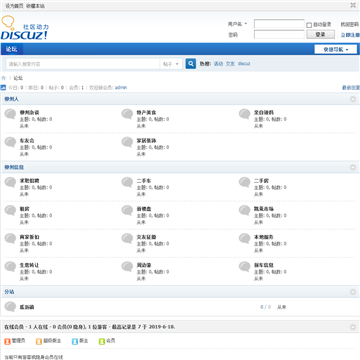This screenshot has height=360, width=360.
Task: Enable the 自动登录 auto-login checkbox
Action: click(x=309, y=25)
